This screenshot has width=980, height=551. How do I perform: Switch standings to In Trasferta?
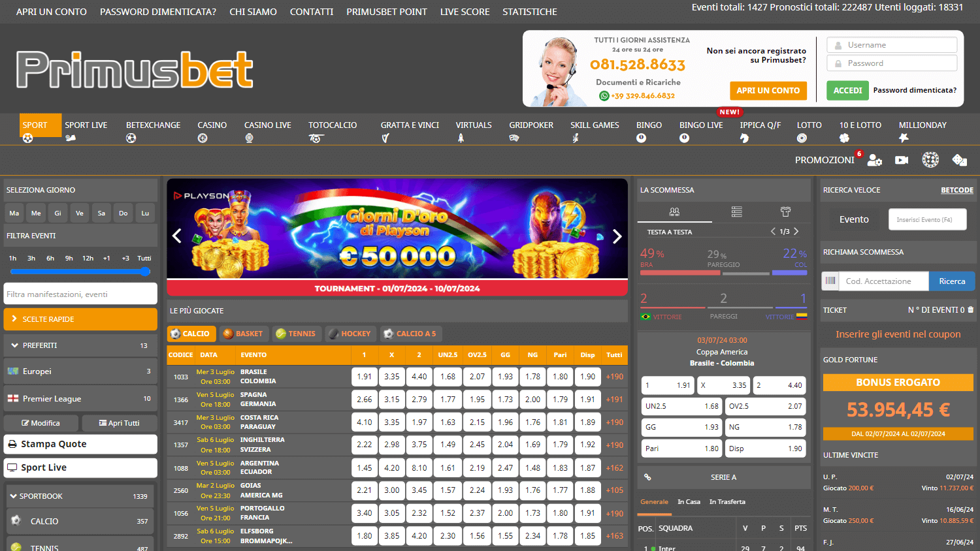[x=727, y=502]
